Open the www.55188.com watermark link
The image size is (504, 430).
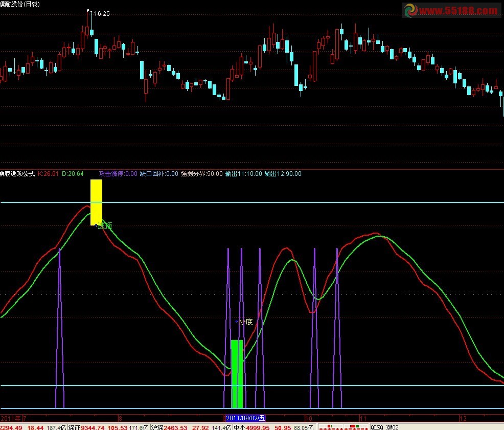pos(458,11)
